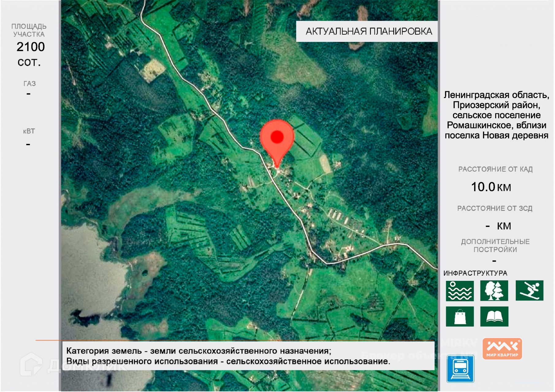Select the forest trees infrastructure icon

(494, 291)
